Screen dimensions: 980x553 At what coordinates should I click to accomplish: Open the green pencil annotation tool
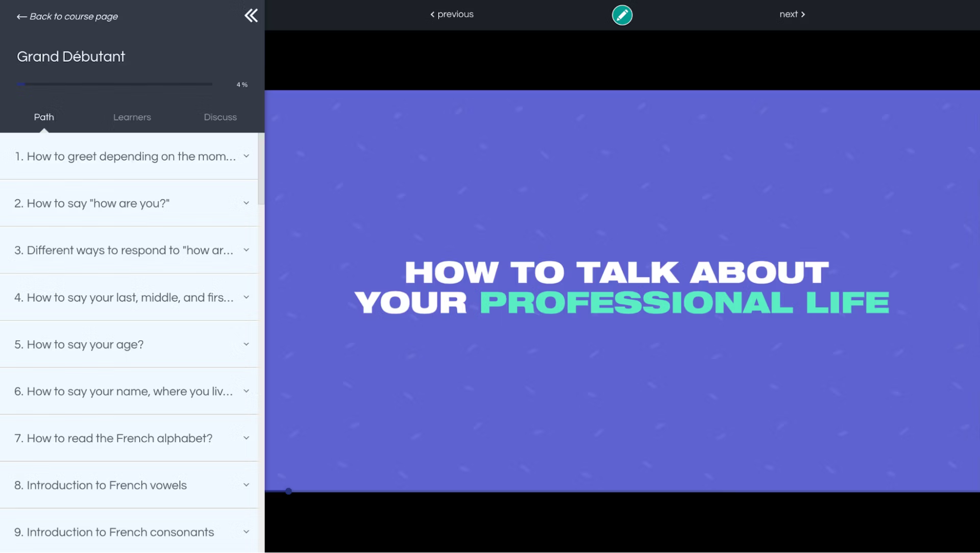tap(622, 15)
